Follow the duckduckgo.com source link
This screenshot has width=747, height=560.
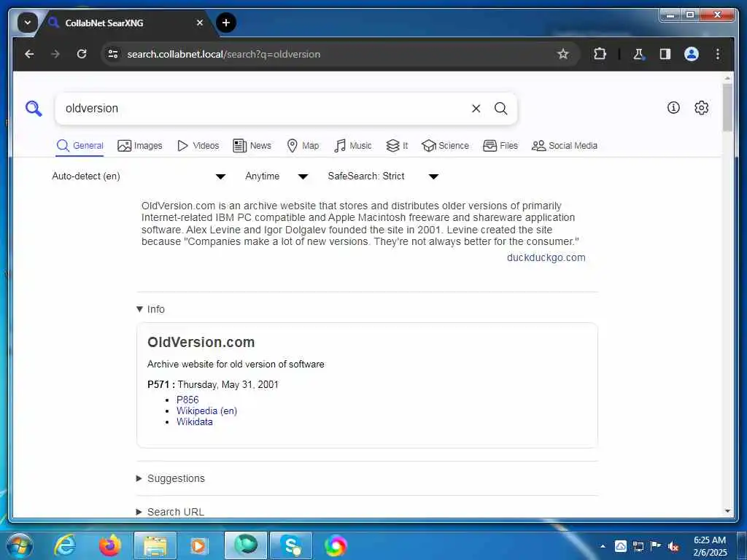[546, 257]
